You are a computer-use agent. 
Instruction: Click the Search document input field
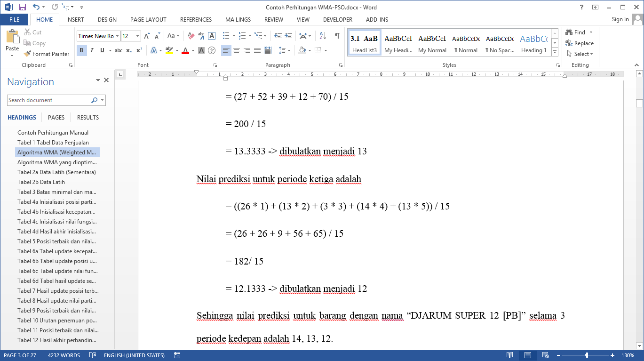[49, 100]
